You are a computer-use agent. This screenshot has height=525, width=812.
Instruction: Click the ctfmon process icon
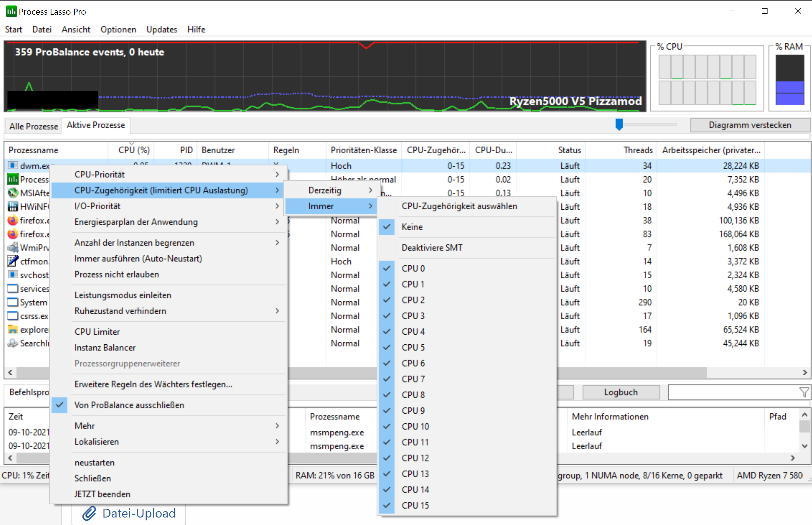pos(13,261)
